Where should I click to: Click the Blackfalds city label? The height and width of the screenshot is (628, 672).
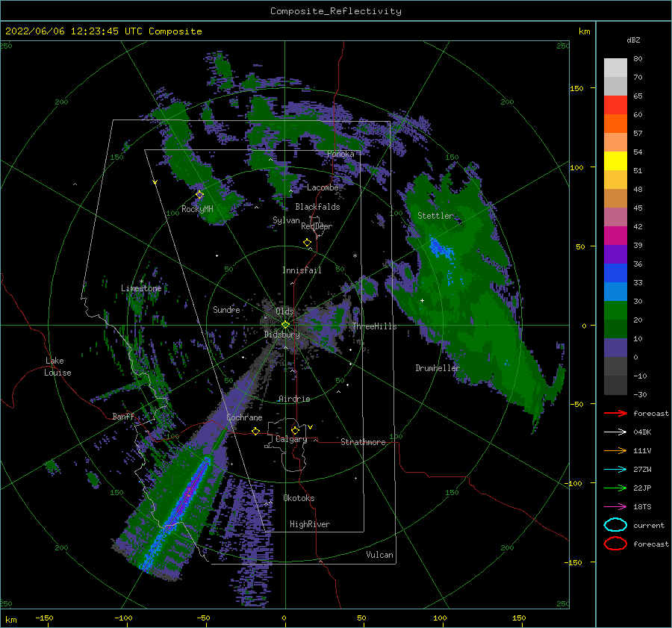(x=317, y=207)
